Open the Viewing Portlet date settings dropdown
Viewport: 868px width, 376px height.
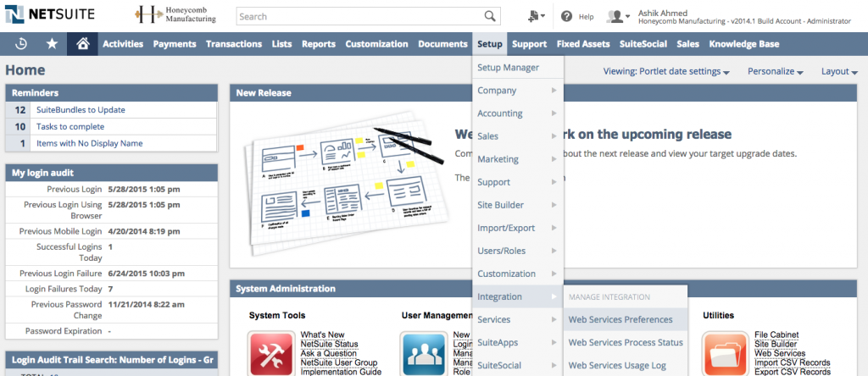[666, 71]
